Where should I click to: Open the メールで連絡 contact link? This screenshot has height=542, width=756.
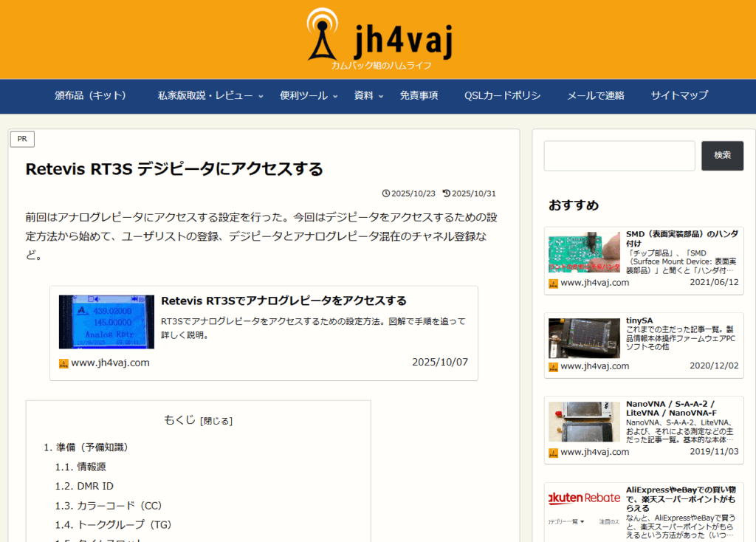pyautogui.click(x=595, y=96)
